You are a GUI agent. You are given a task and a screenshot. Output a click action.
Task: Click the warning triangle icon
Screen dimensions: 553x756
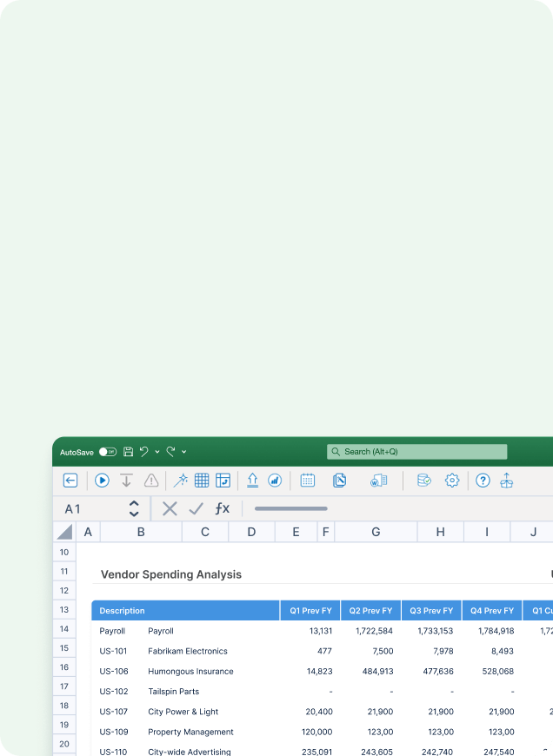(x=151, y=481)
